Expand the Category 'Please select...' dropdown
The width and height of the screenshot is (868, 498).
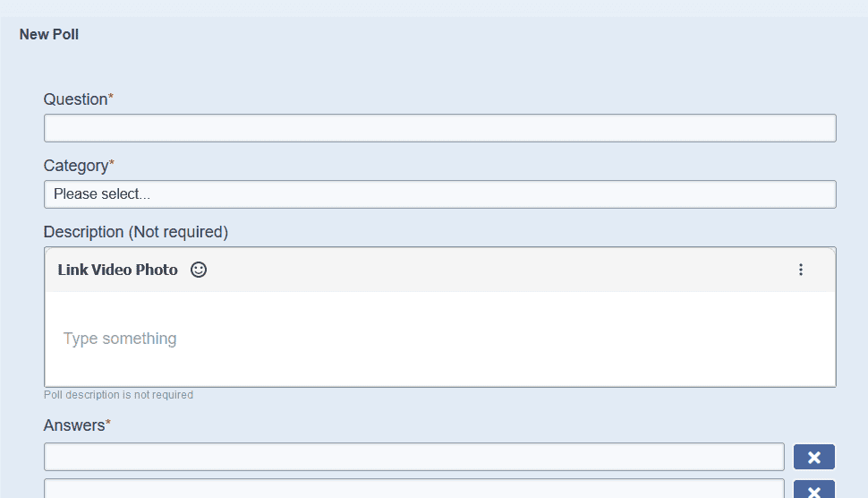[x=440, y=194]
